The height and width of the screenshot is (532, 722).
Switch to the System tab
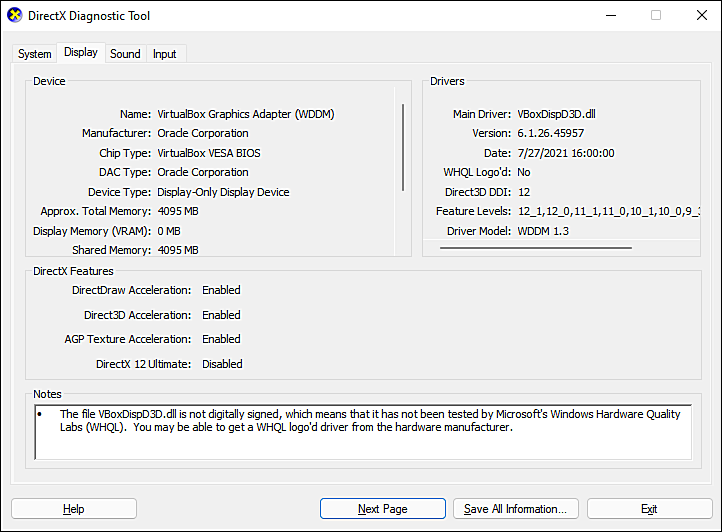pyautogui.click(x=35, y=54)
